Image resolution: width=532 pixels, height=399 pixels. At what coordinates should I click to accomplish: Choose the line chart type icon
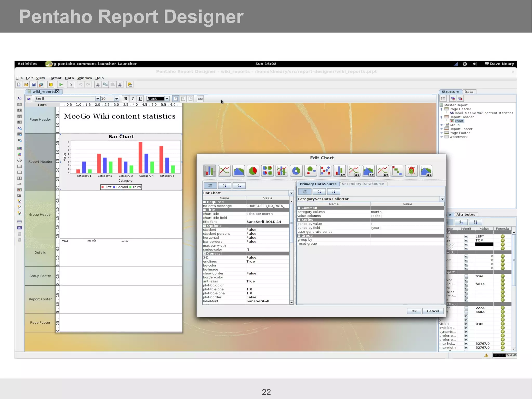pyautogui.click(x=224, y=171)
